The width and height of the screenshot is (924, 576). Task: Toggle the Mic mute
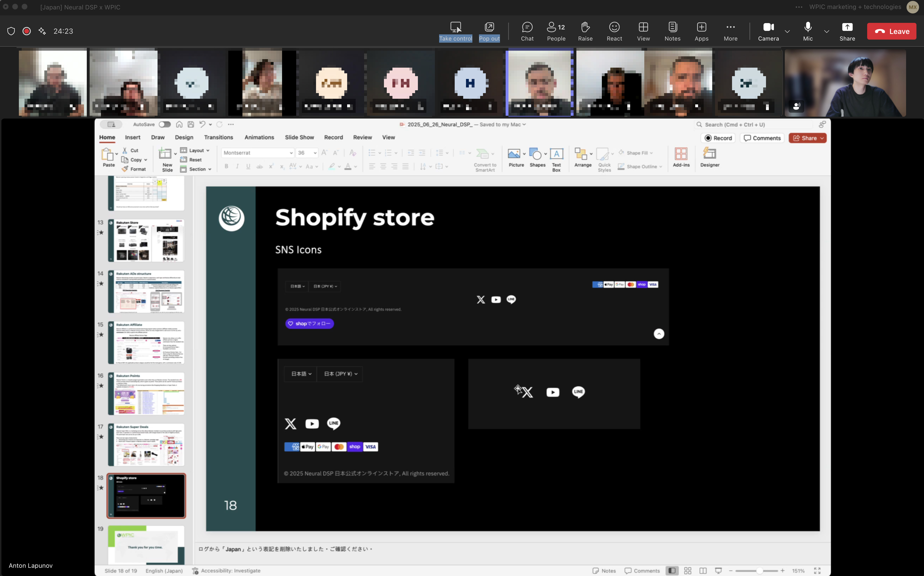(808, 31)
